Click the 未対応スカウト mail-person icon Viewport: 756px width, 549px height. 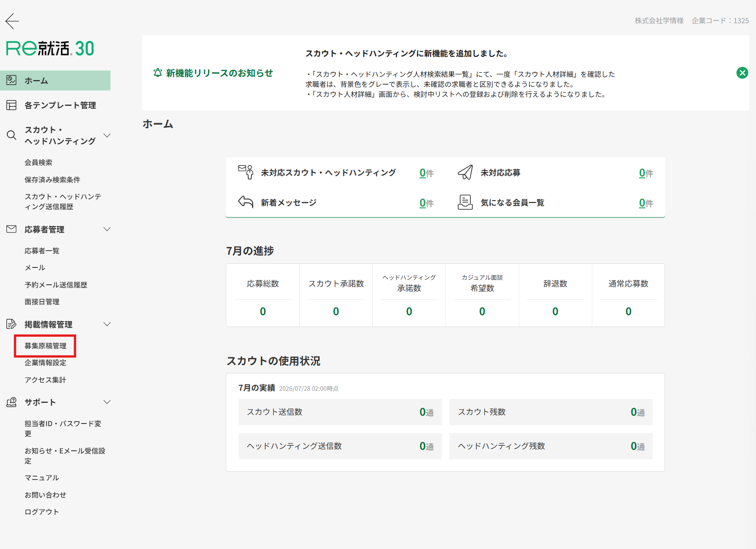click(x=246, y=172)
